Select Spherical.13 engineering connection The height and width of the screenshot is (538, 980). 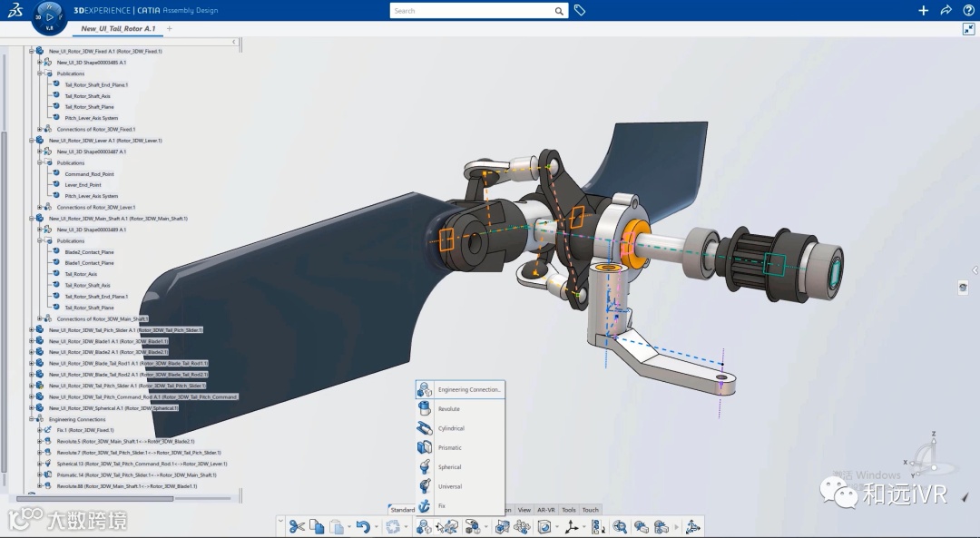pos(142,464)
